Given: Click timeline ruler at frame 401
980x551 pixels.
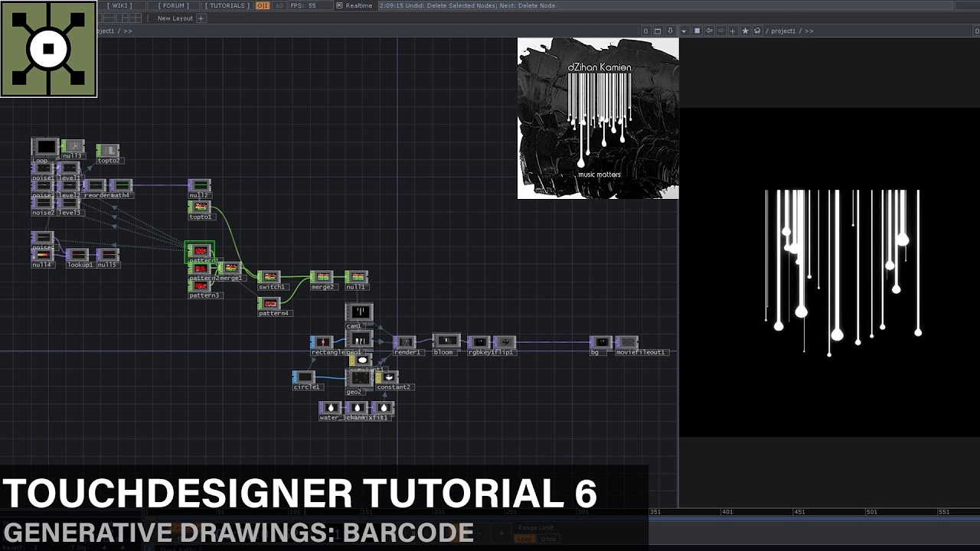Looking at the screenshot, I should tap(727, 511).
